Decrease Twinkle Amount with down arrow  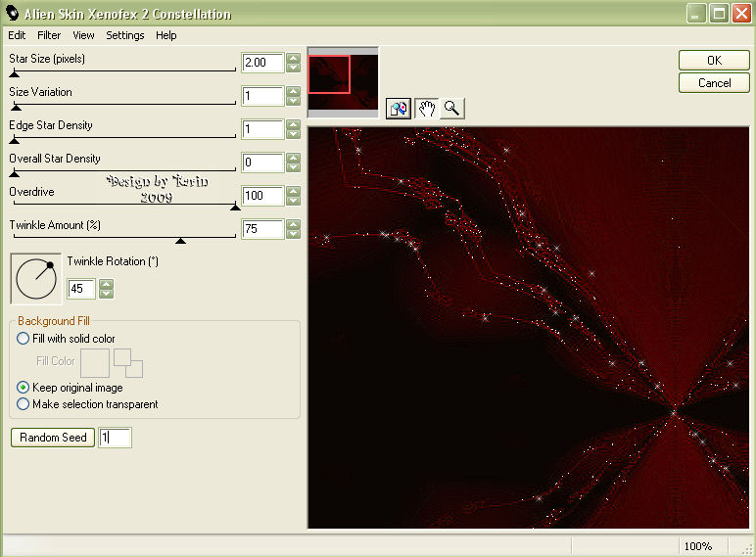click(293, 234)
